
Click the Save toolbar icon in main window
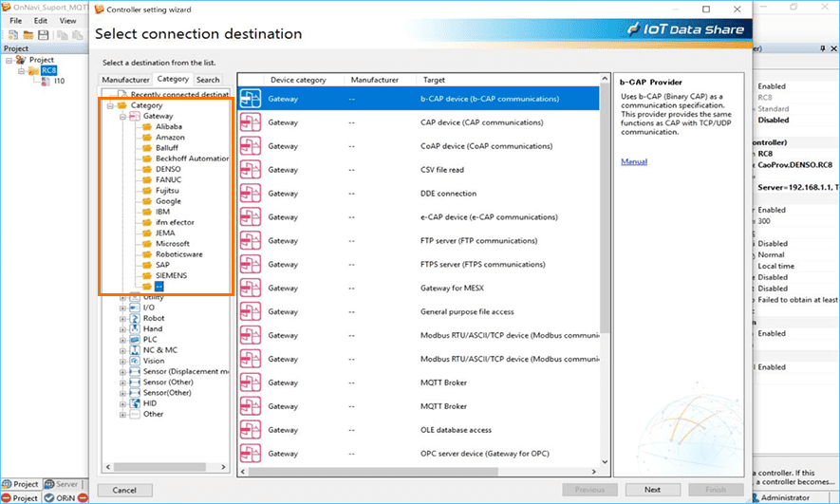[44, 35]
